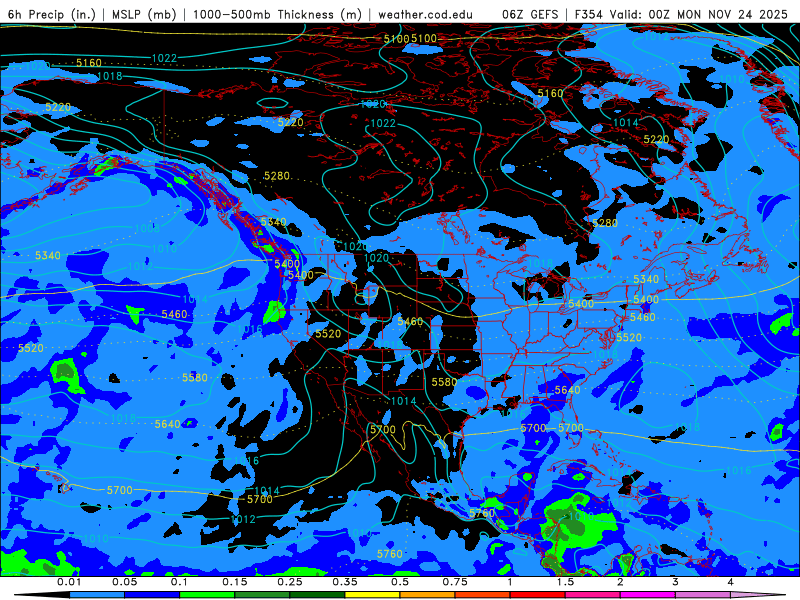Pick the bright green 0.1–0.15 legend swatch
The image size is (800, 600).
(x=207, y=595)
